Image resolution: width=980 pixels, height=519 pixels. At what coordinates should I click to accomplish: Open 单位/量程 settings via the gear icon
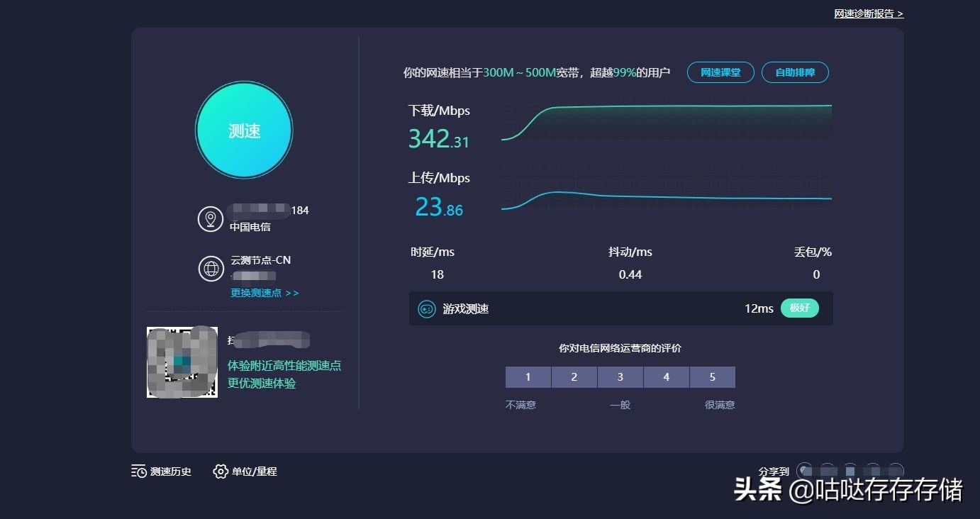coord(220,471)
